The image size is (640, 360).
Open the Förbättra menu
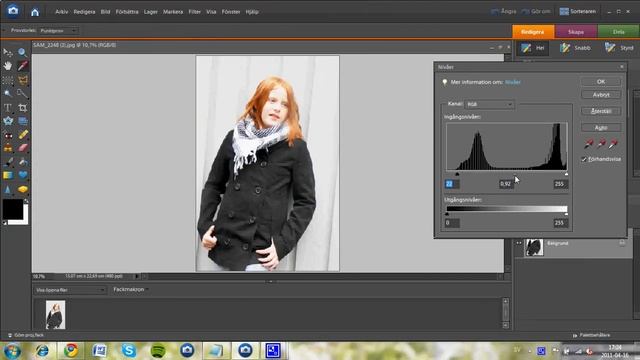[127, 12]
